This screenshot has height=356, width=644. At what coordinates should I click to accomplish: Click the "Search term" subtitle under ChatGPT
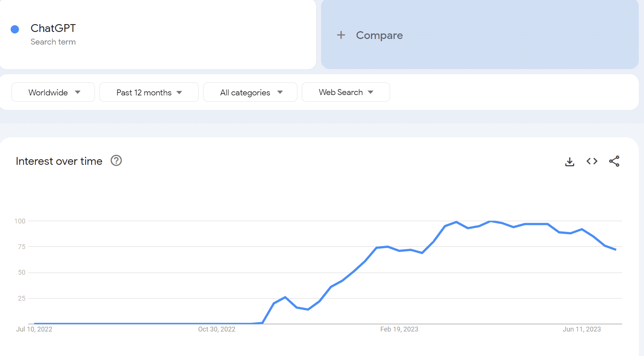tap(53, 42)
